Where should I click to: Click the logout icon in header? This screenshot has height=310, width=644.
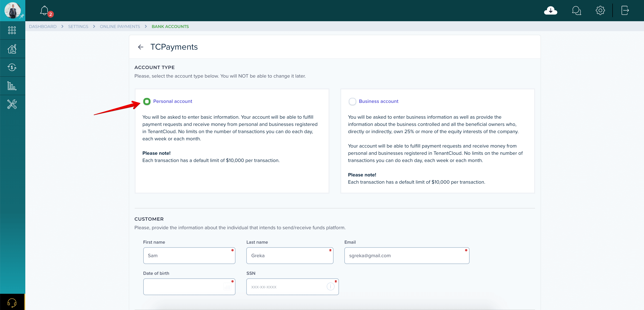coord(625,10)
